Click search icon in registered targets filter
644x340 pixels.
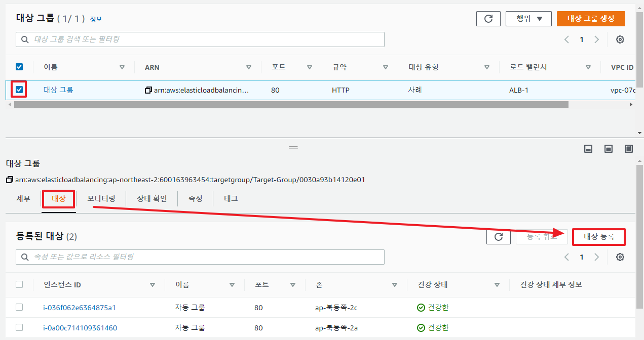25,257
